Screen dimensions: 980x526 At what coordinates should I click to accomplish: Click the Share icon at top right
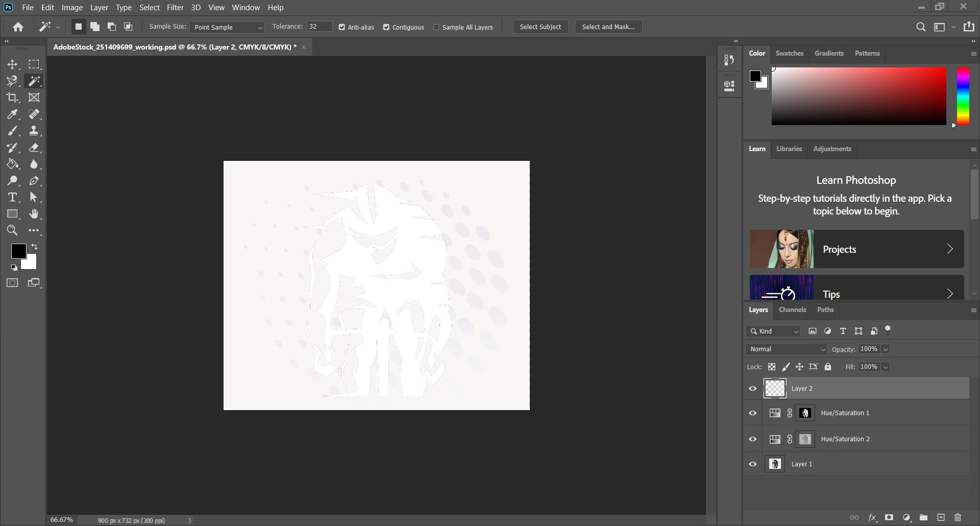pyautogui.click(x=969, y=27)
